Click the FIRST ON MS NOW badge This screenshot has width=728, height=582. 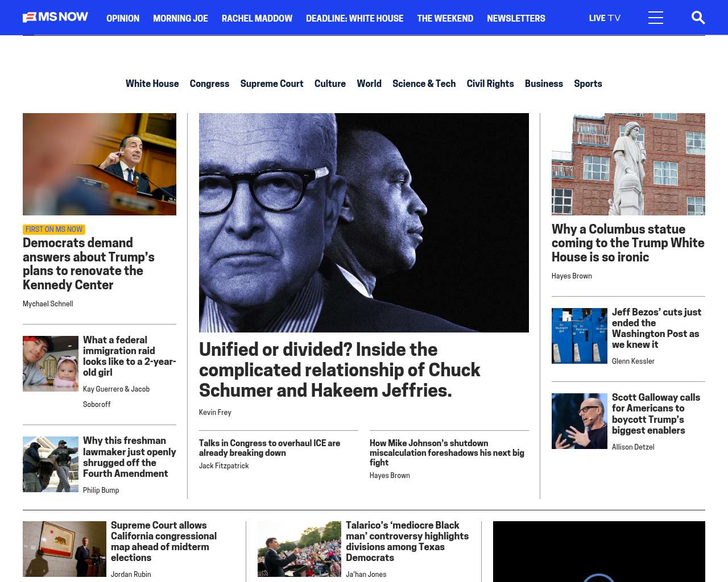tap(54, 230)
